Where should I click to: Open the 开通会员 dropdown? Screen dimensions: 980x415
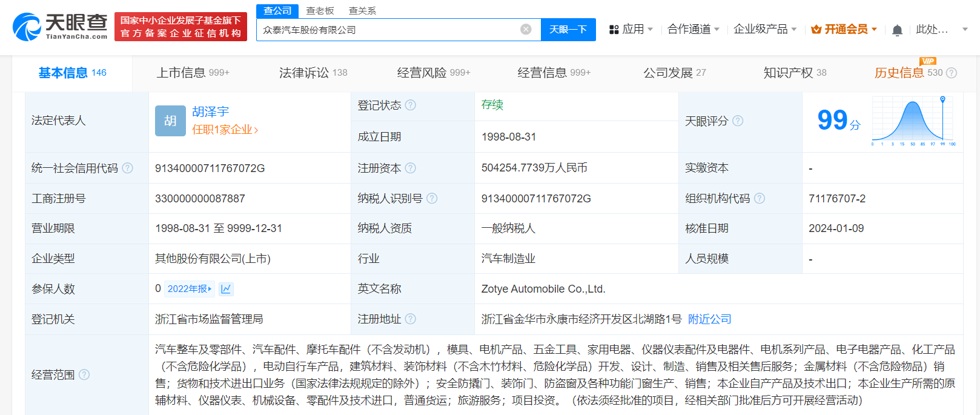844,29
